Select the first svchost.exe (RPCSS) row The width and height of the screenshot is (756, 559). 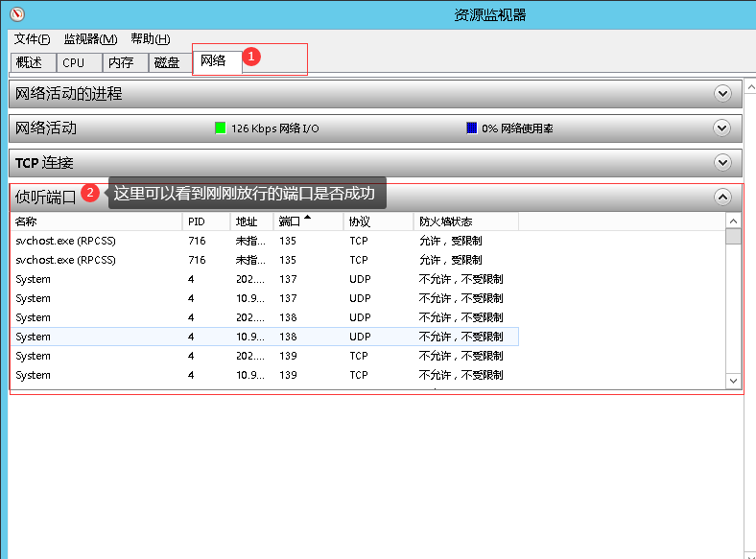coord(65,241)
